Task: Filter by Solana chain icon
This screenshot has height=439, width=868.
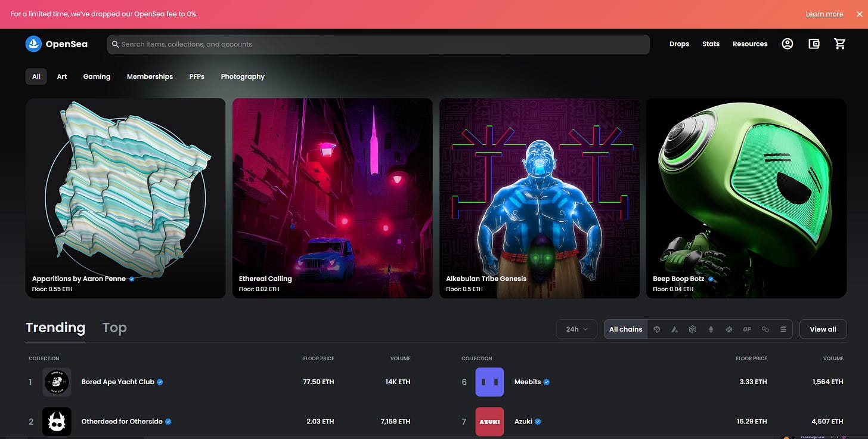Action: 783,329
